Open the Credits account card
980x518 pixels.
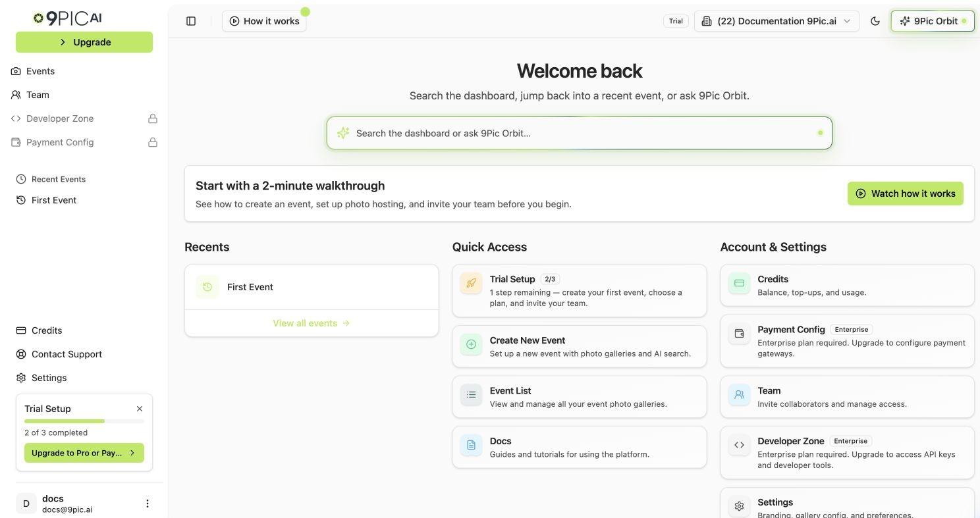click(x=847, y=285)
